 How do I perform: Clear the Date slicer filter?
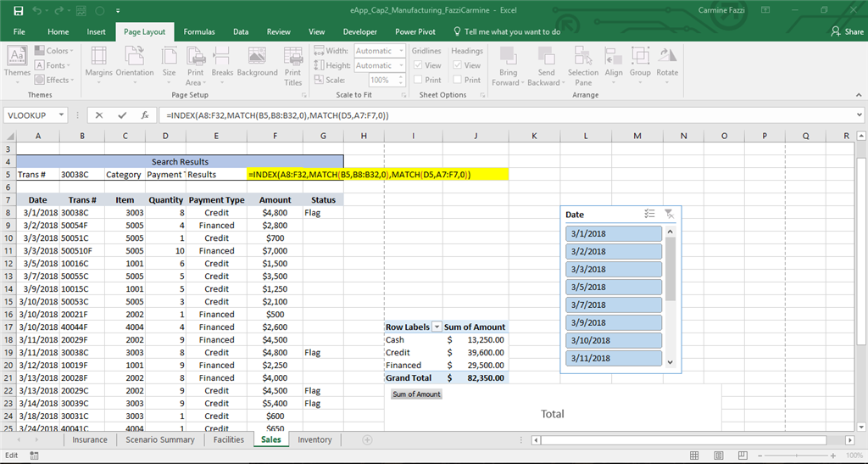click(669, 215)
